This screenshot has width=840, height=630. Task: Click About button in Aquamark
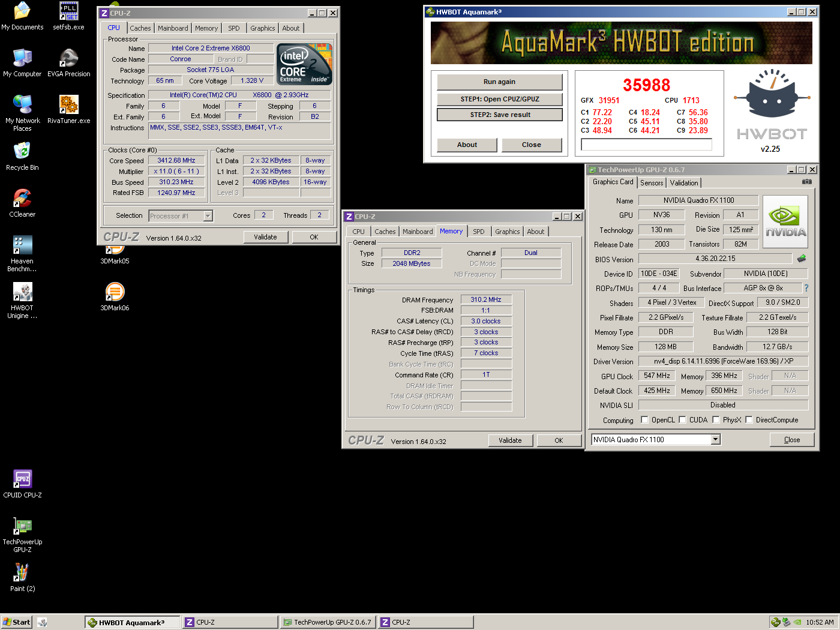[x=467, y=145]
